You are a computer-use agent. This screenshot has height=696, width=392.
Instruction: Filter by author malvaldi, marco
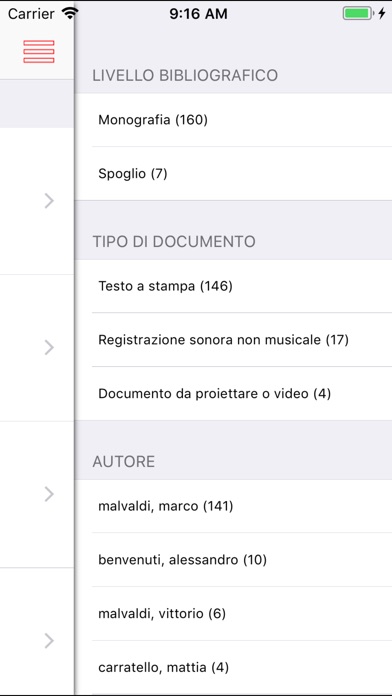tap(234, 506)
